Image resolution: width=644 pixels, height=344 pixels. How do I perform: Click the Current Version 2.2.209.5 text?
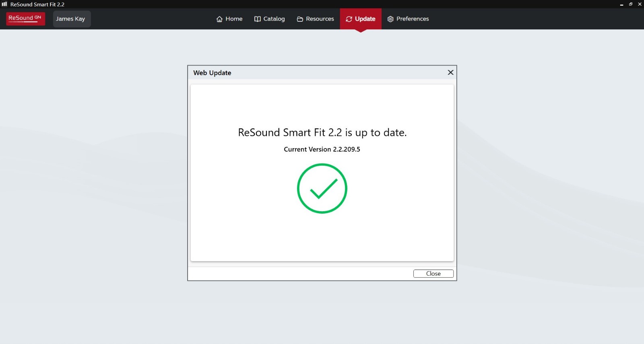click(322, 149)
